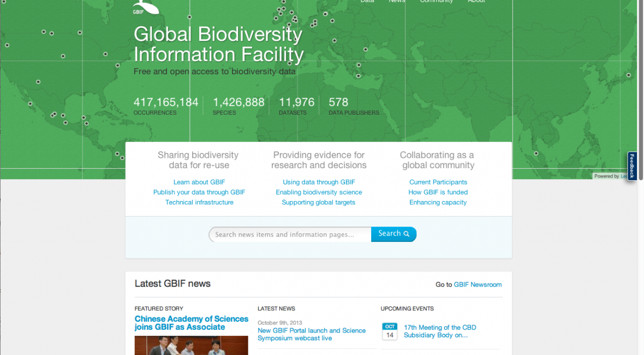Click the OCT 14 calendar icon

click(390, 332)
